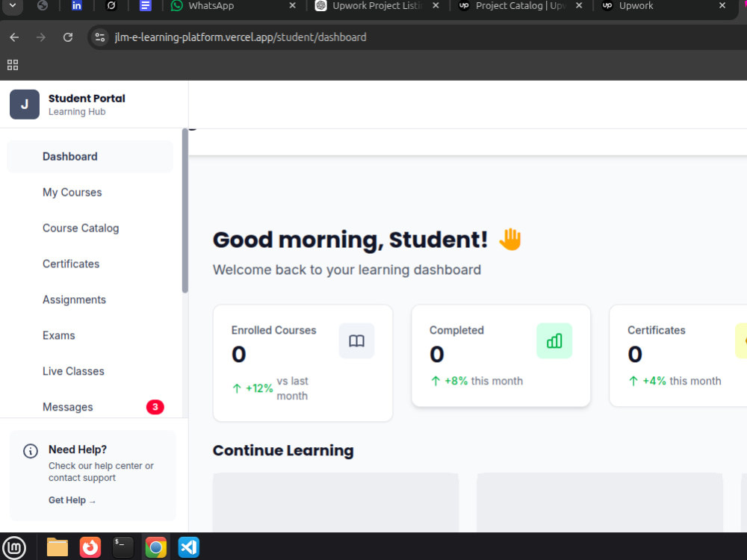
Task: Open the blue document pinned tab
Action: pos(146,6)
